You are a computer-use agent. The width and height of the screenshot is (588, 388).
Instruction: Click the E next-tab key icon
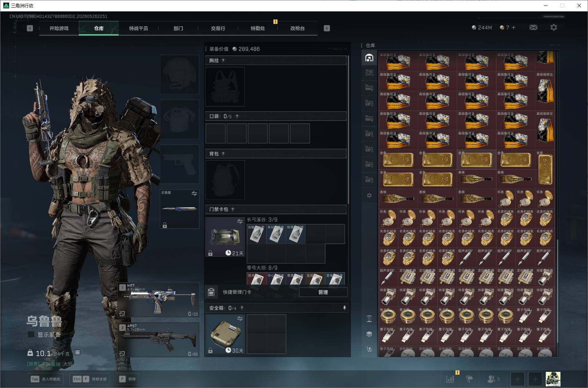point(327,28)
